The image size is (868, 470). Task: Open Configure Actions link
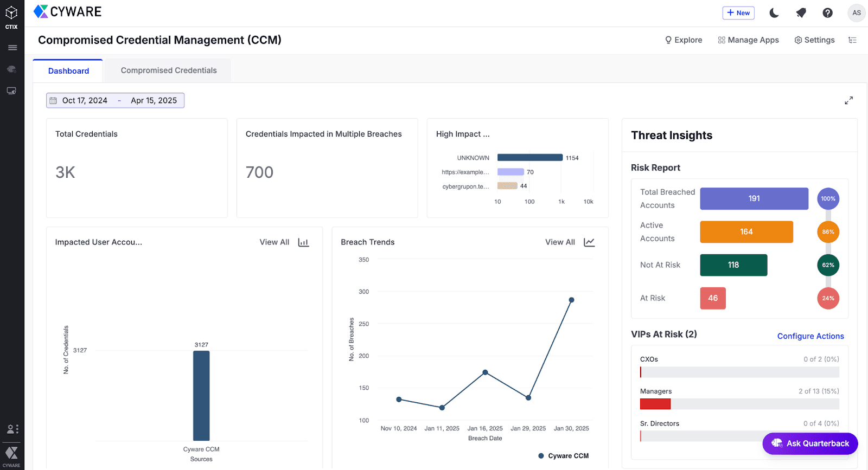point(810,336)
